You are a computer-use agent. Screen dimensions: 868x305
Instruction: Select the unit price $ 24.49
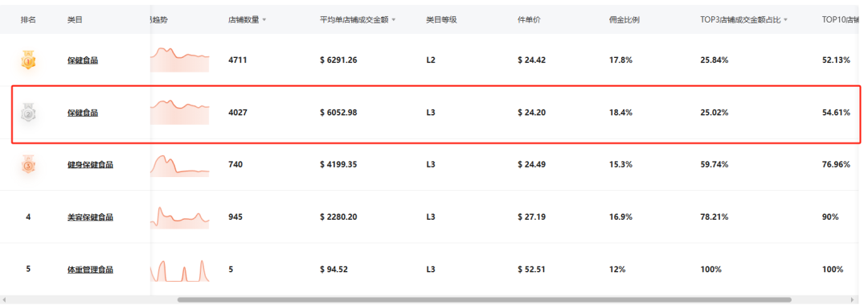coord(531,165)
